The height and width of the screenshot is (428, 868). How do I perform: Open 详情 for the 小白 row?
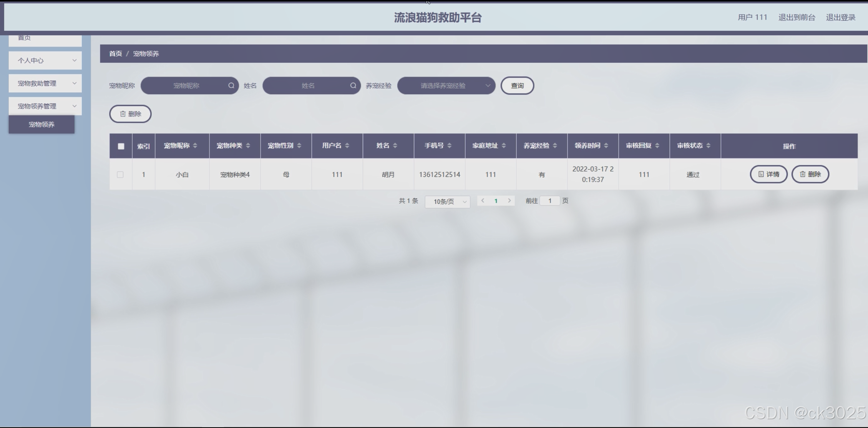click(x=768, y=174)
